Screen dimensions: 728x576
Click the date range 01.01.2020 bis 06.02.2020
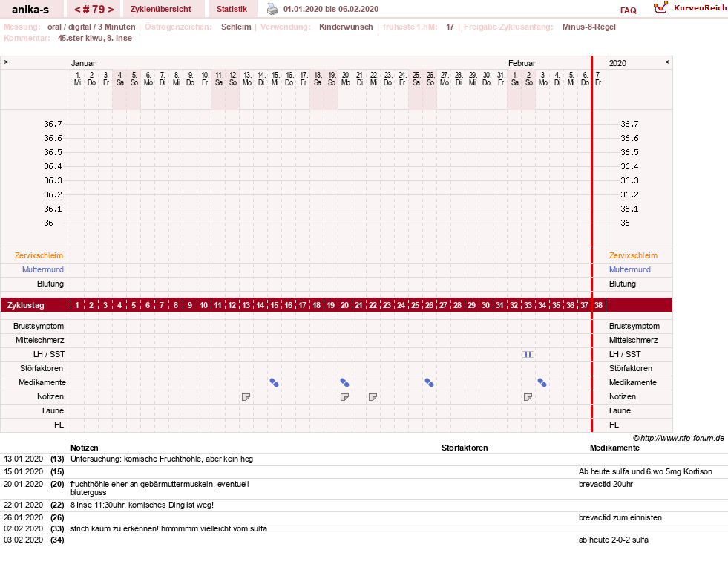click(x=331, y=9)
